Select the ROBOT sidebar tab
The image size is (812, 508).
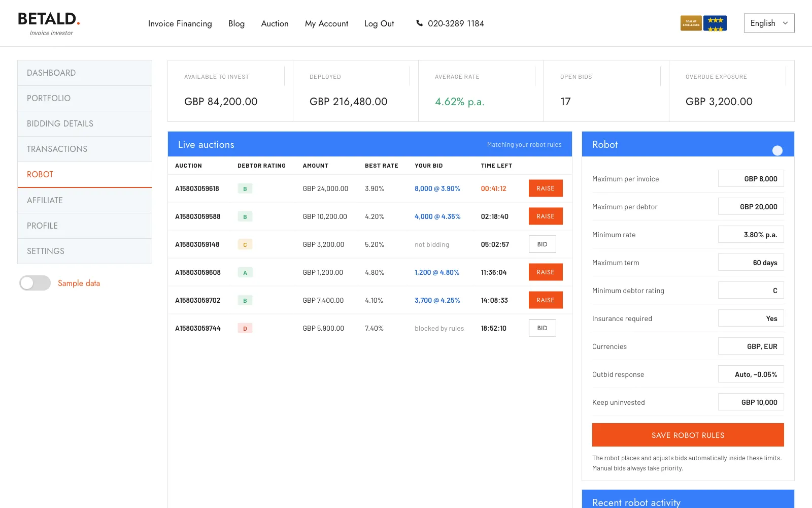pyautogui.click(x=85, y=175)
